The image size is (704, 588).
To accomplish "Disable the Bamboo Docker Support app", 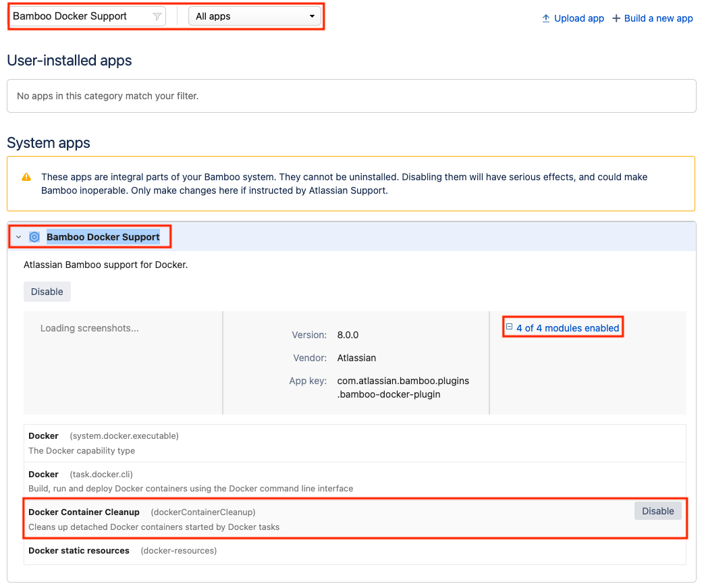I will tap(47, 292).
